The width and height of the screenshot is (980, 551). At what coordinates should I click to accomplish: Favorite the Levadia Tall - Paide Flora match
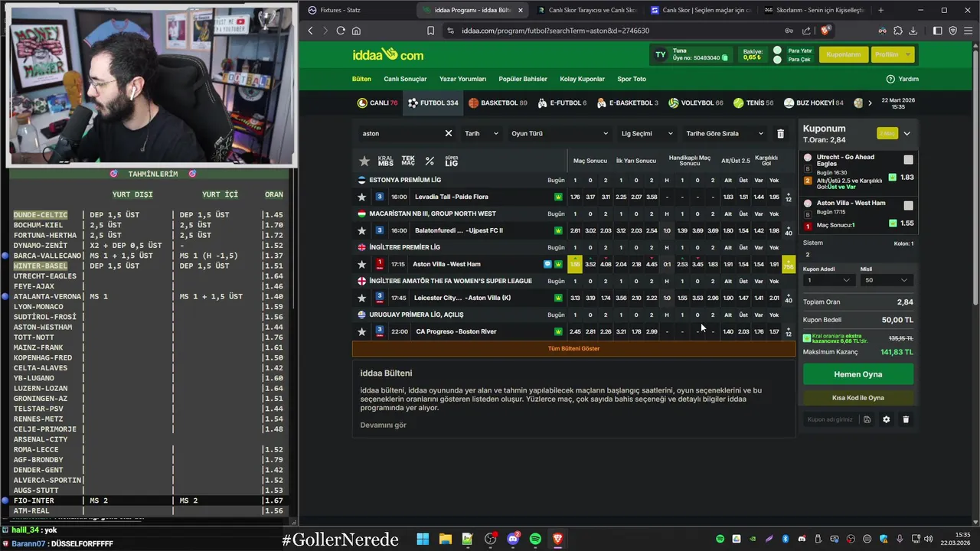pyautogui.click(x=362, y=197)
